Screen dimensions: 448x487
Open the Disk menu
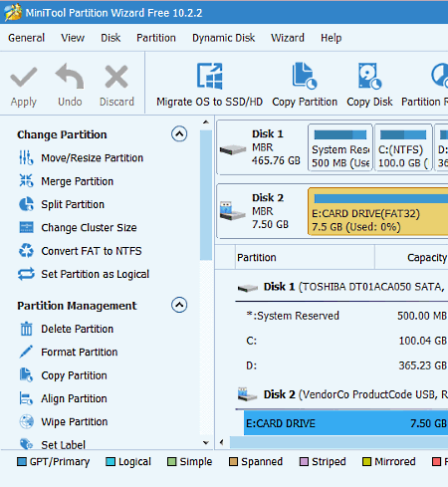[x=111, y=38]
